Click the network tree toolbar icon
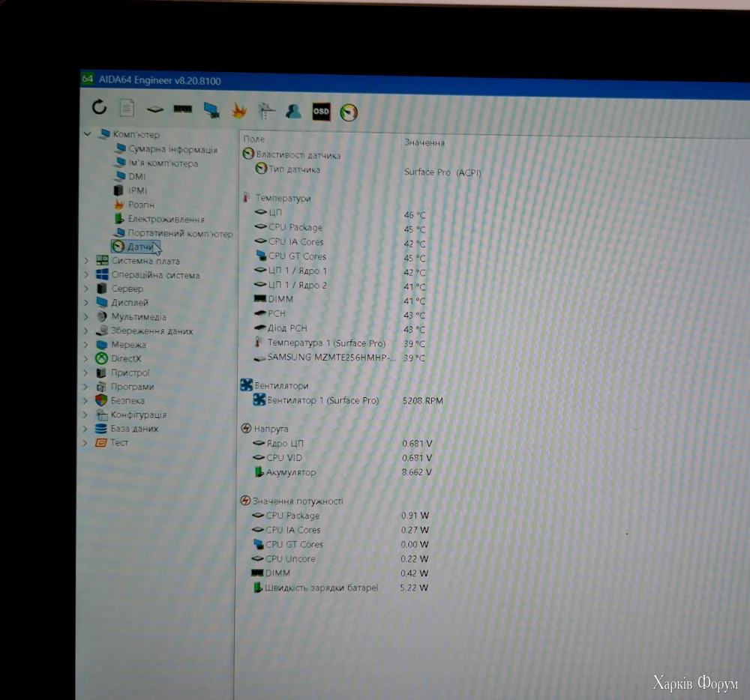This screenshot has width=750, height=700. tap(266, 112)
